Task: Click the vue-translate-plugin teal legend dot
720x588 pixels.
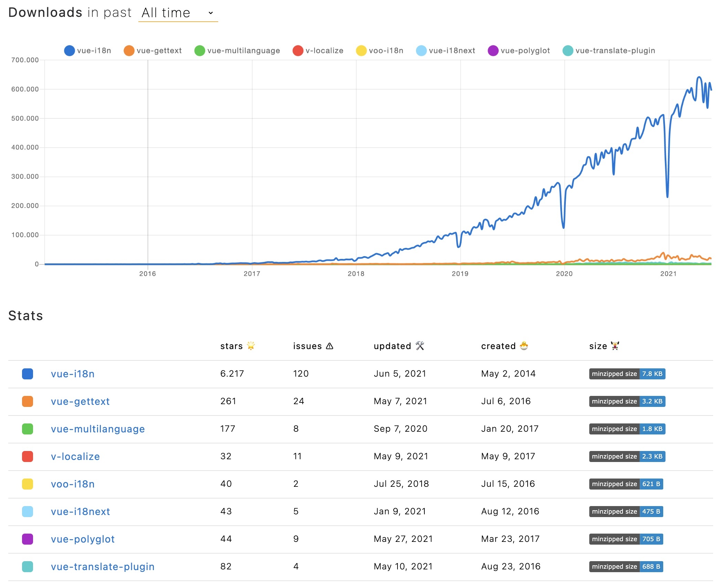Action: click(568, 51)
